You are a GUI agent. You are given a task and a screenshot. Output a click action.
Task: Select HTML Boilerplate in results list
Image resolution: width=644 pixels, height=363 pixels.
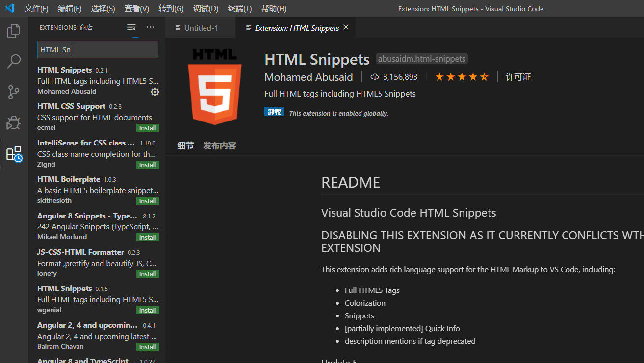pos(98,190)
